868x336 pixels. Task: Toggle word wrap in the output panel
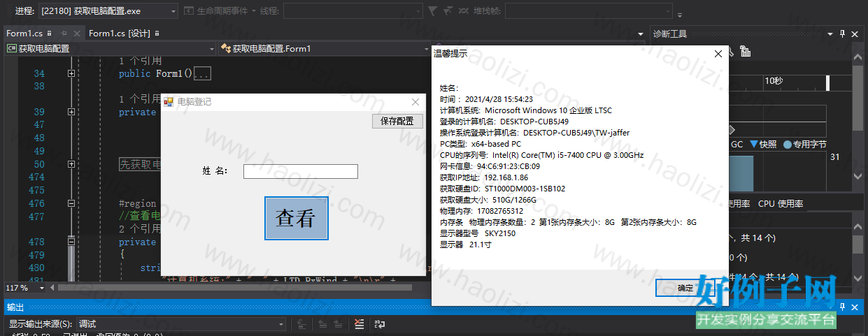pos(380,324)
